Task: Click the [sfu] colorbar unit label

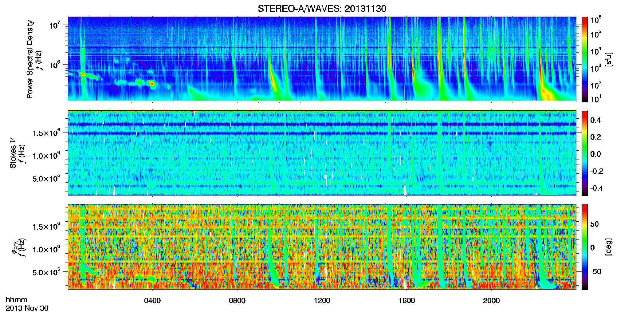Action: pos(609,59)
